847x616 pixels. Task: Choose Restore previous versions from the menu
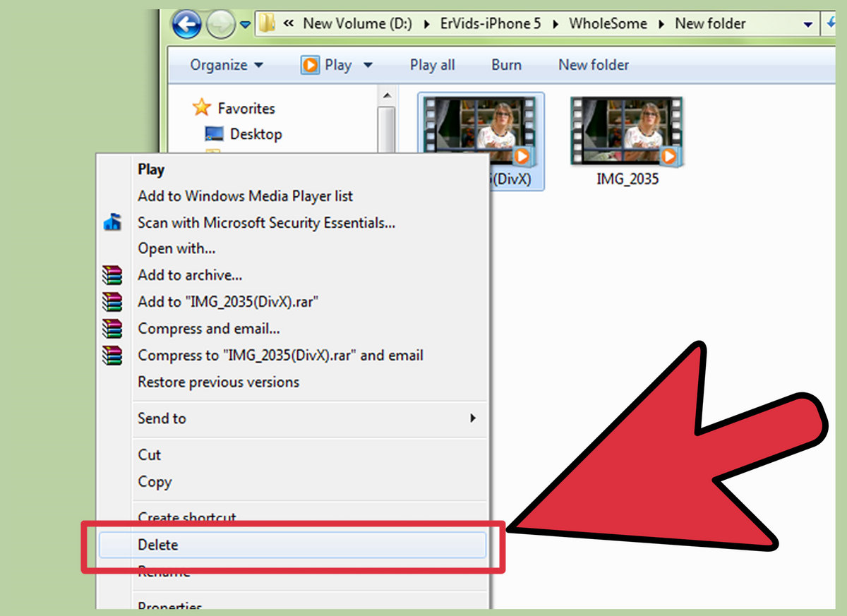point(220,382)
